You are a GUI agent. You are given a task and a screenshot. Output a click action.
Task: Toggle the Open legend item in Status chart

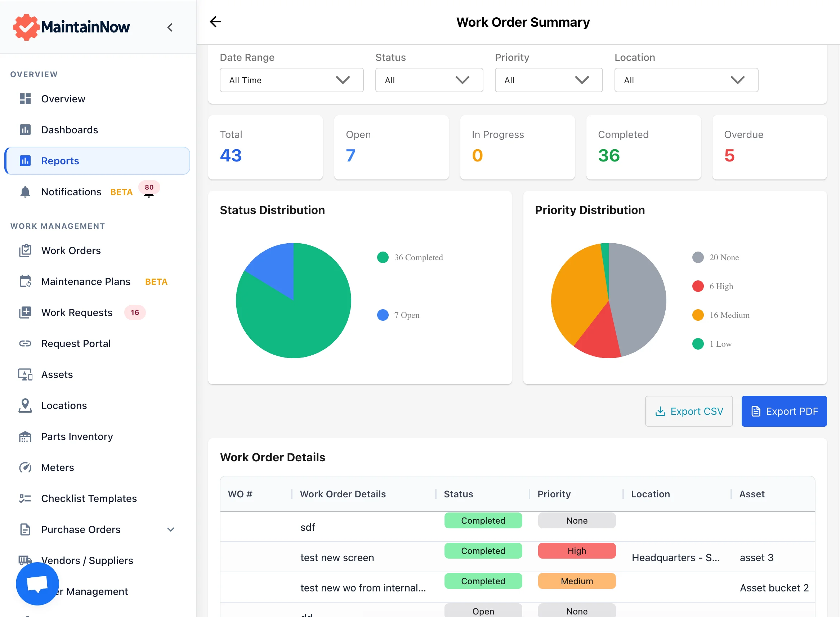pos(399,315)
